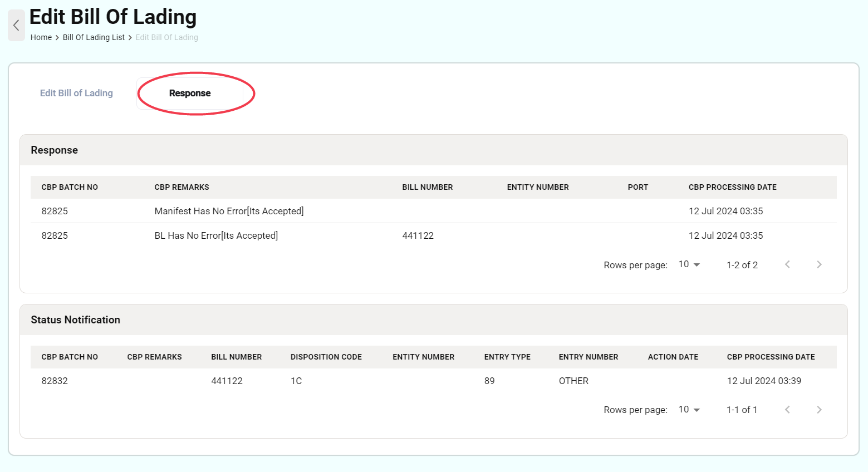Click the chevron before Edit Bill Of Lading breadcrumb
Viewport: 868px width, 472px height.
click(130, 37)
